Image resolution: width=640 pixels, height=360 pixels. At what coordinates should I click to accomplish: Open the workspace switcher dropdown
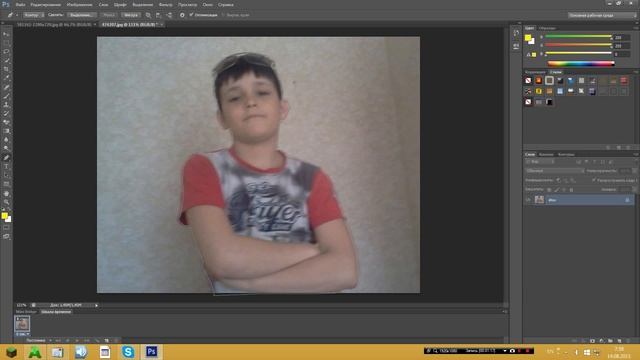click(x=602, y=15)
